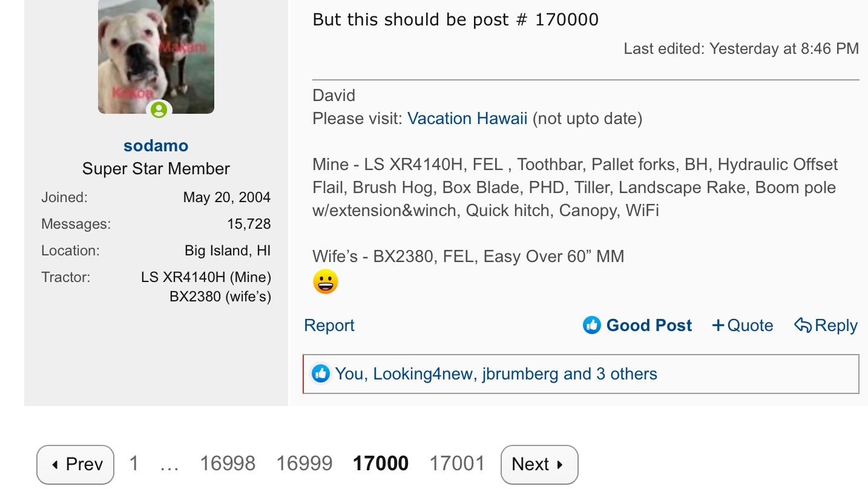This screenshot has height=489, width=868.
Task: Open the sodamo profile link
Action: click(156, 145)
